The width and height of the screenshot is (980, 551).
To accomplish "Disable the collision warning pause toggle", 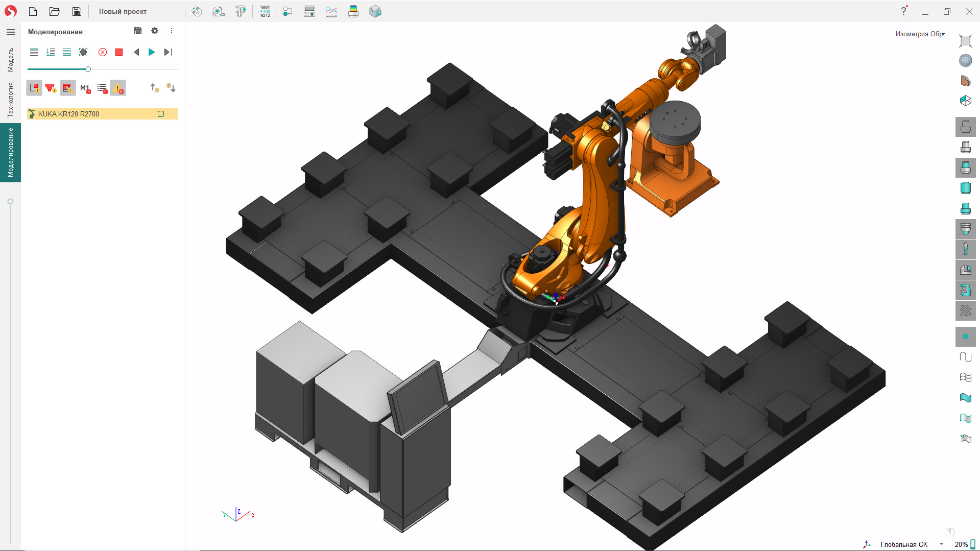I will click(x=118, y=88).
